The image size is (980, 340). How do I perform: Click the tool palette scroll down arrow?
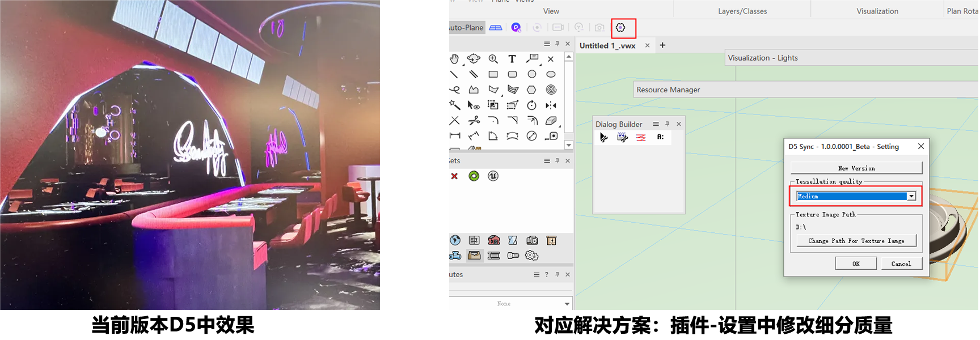(x=568, y=145)
